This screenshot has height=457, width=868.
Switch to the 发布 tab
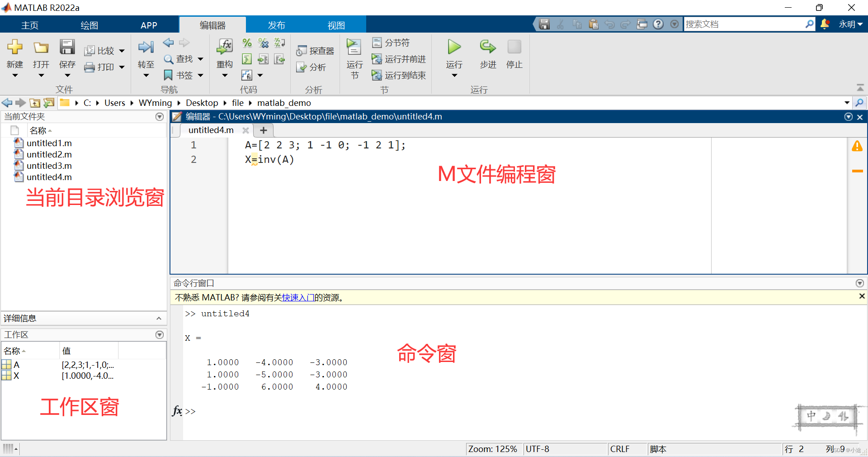(x=276, y=25)
